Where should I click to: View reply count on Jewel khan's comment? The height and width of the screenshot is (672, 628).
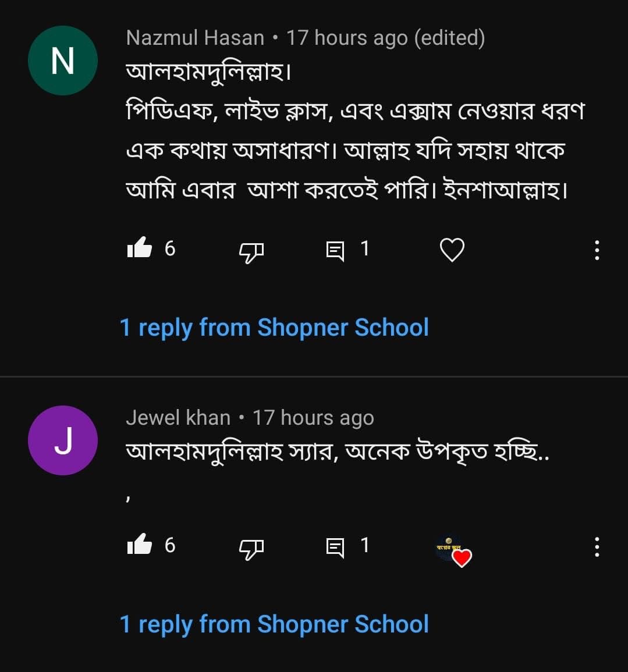365,545
